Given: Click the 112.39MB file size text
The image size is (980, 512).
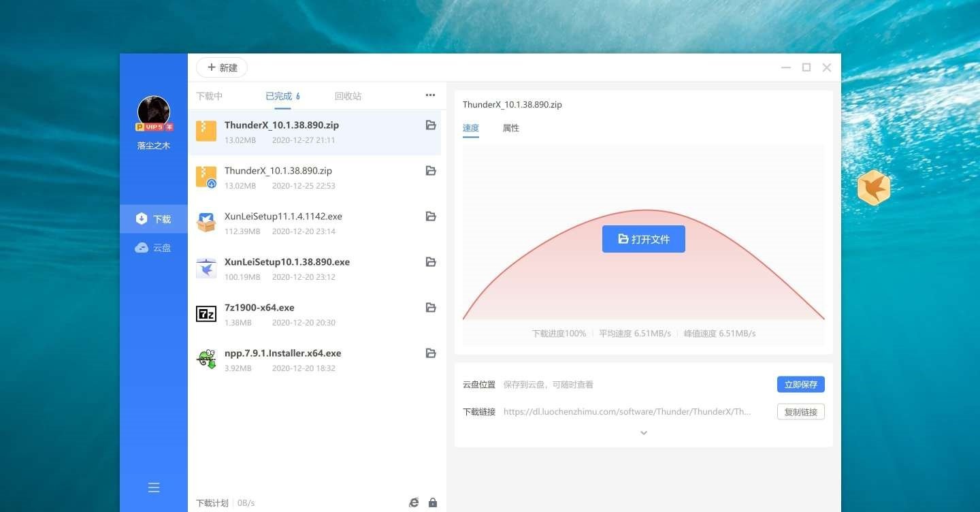Looking at the screenshot, I should tap(242, 231).
